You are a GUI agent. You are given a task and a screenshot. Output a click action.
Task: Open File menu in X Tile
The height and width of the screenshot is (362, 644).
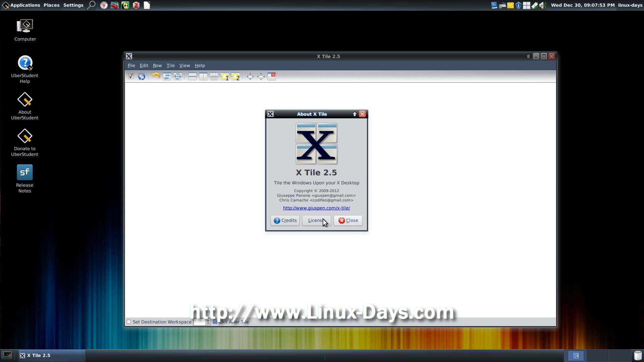[x=131, y=65]
